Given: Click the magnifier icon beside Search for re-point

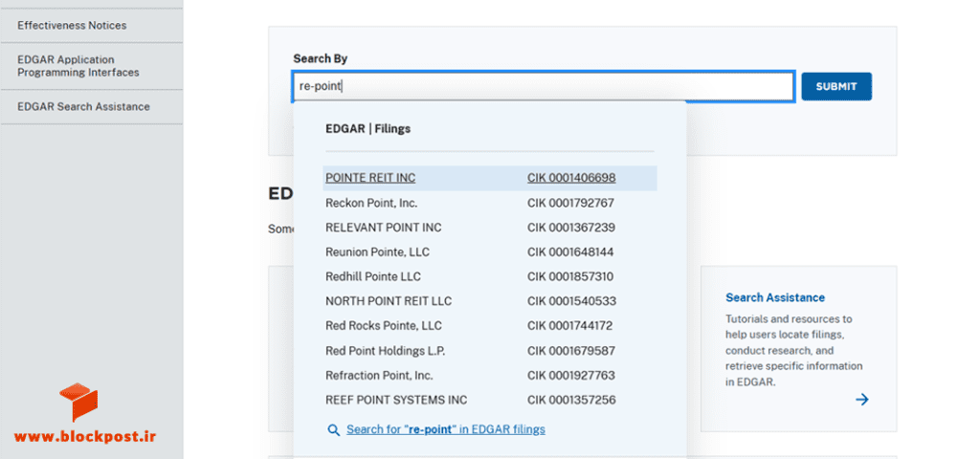Looking at the screenshot, I should tap(334, 430).
